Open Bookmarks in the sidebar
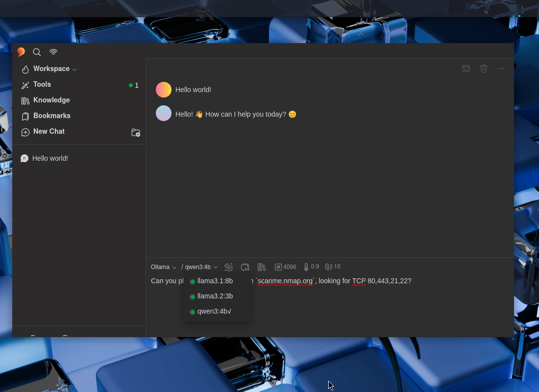The image size is (539, 392). pyautogui.click(x=51, y=116)
